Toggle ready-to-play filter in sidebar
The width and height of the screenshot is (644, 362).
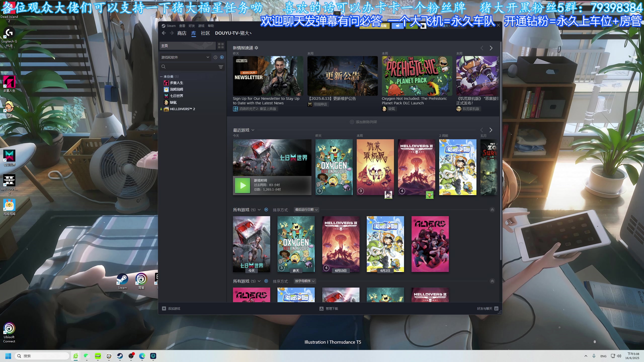point(222,57)
